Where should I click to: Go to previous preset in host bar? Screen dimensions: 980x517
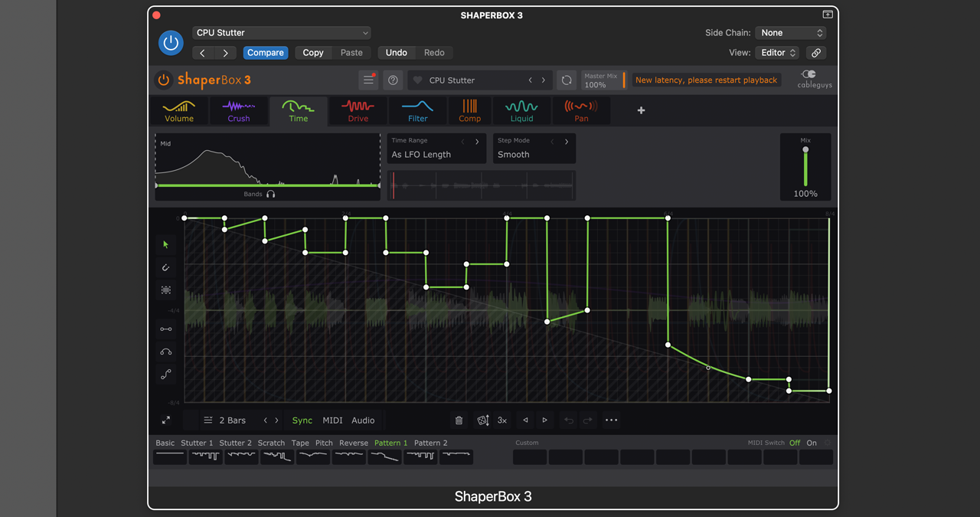tap(203, 53)
